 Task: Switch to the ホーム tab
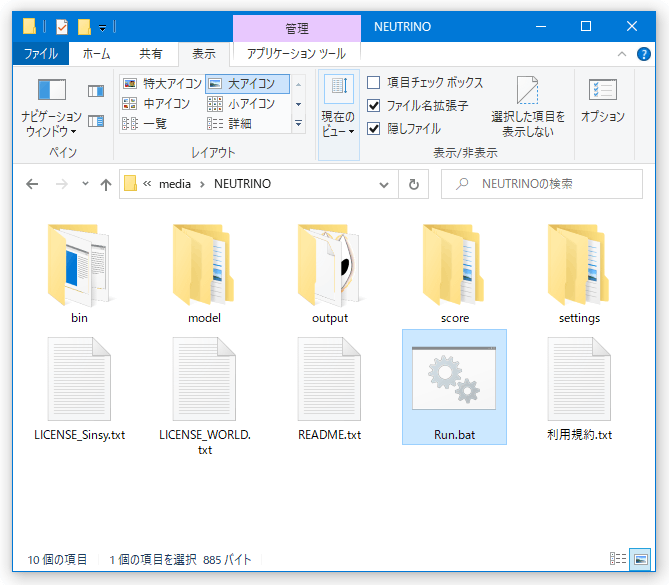pyautogui.click(x=96, y=54)
